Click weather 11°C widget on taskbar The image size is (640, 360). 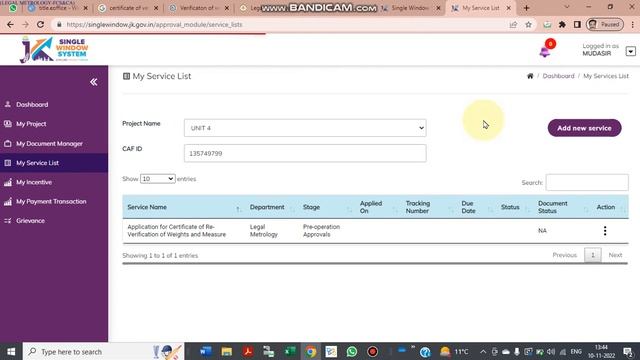[454, 351]
